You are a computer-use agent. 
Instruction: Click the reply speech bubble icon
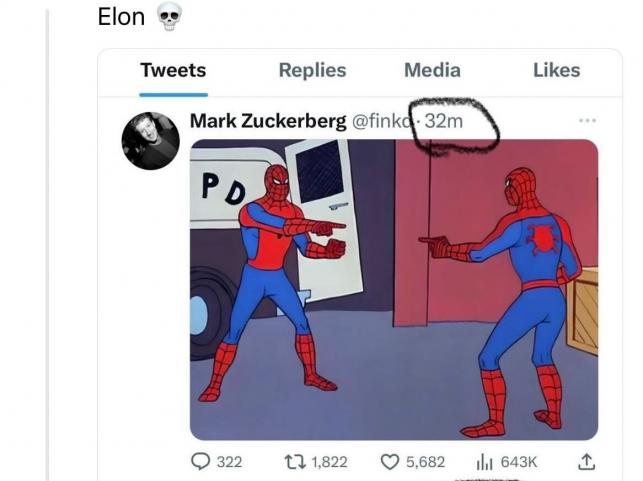pyautogui.click(x=201, y=461)
